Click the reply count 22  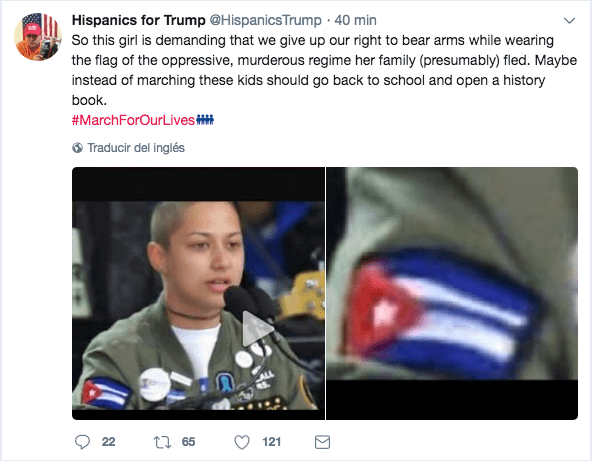click(108, 442)
